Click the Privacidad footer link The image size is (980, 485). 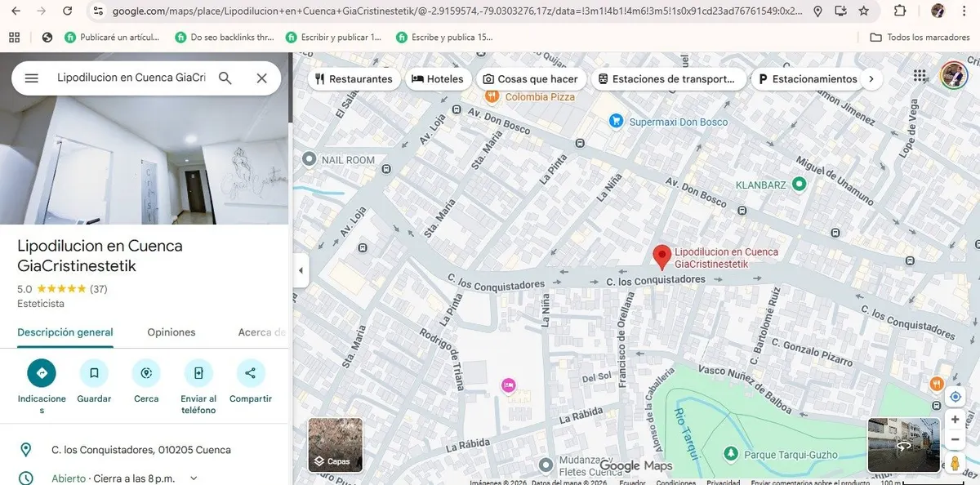click(x=724, y=482)
